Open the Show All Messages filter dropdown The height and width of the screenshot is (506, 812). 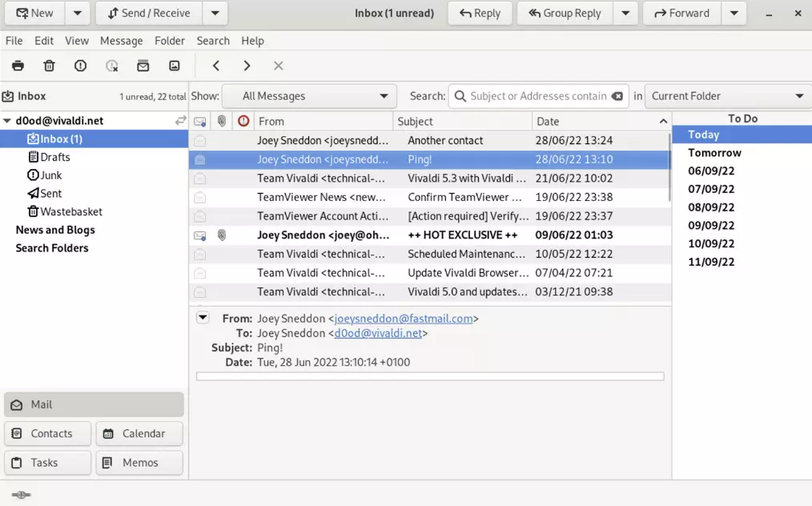pos(309,96)
